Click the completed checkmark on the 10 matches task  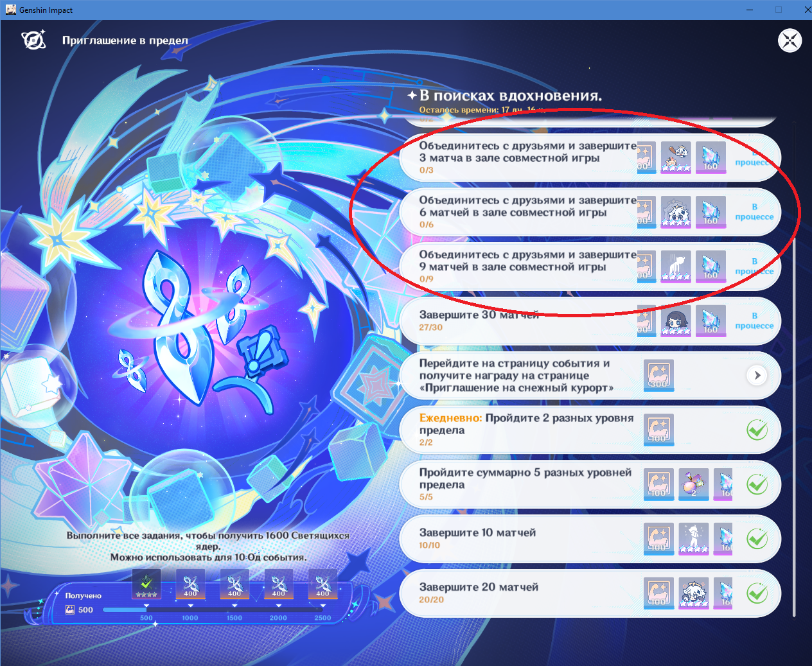point(757,539)
